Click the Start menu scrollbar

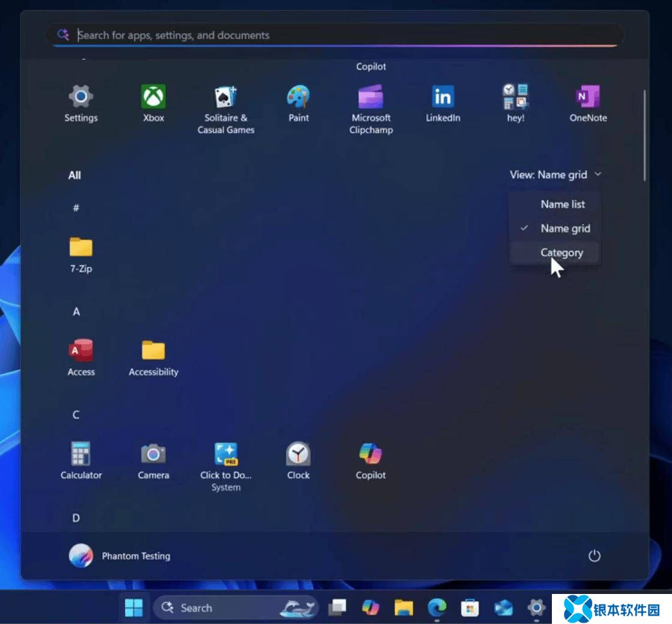tap(644, 135)
